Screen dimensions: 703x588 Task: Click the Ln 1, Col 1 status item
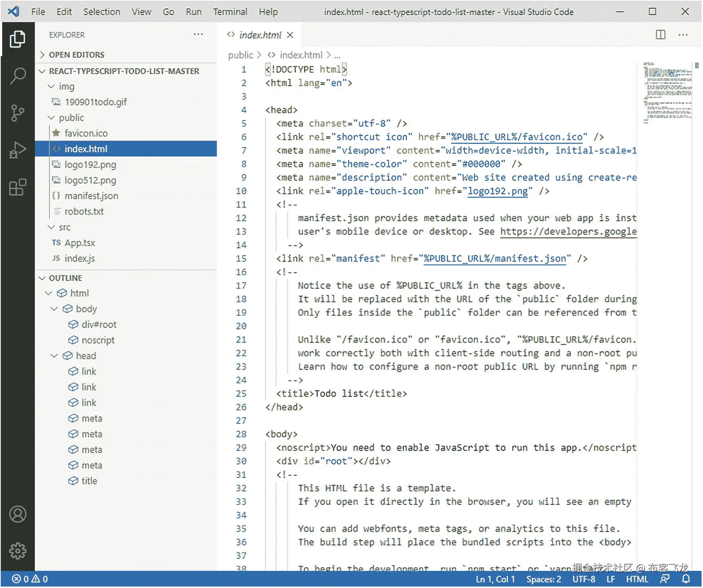[495, 579]
